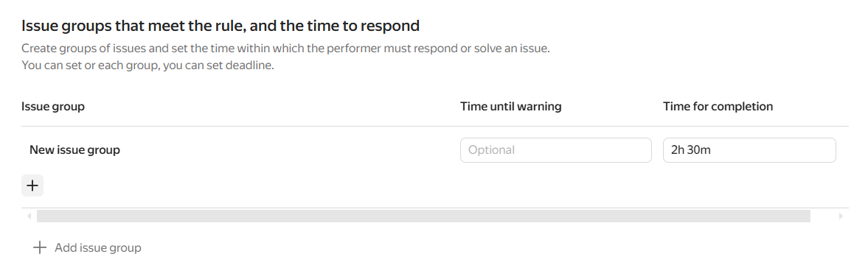Screen dimensions: 868x265
Task: Click the 'You can set or each group' line
Action: click(x=147, y=66)
